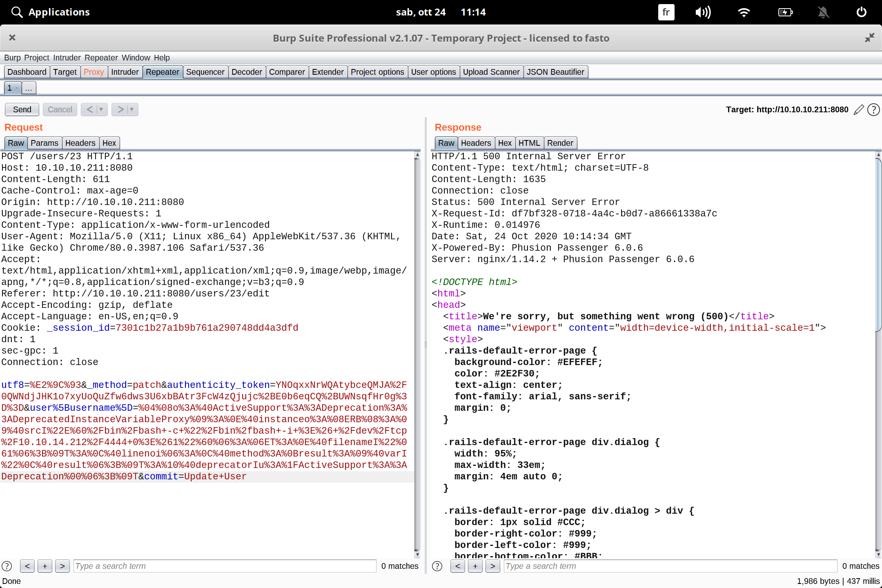Click the request search term field

(x=225, y=566)
